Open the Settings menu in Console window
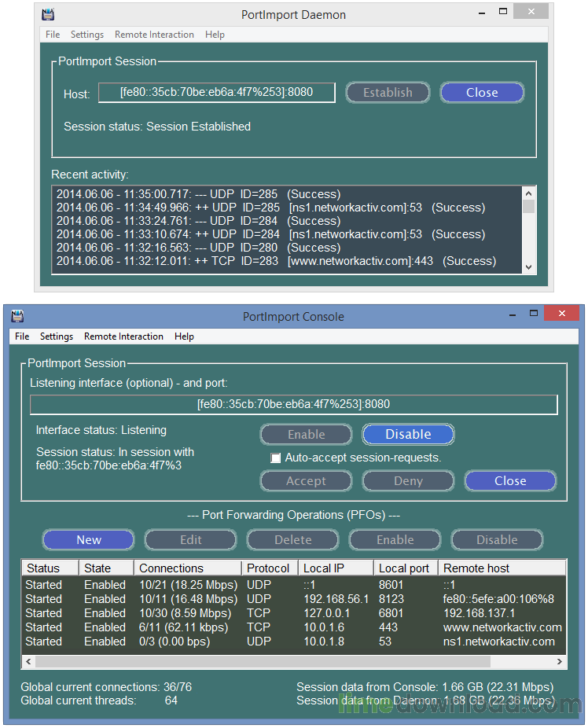Viewport: 588px width, 728px height. (57, 336)
